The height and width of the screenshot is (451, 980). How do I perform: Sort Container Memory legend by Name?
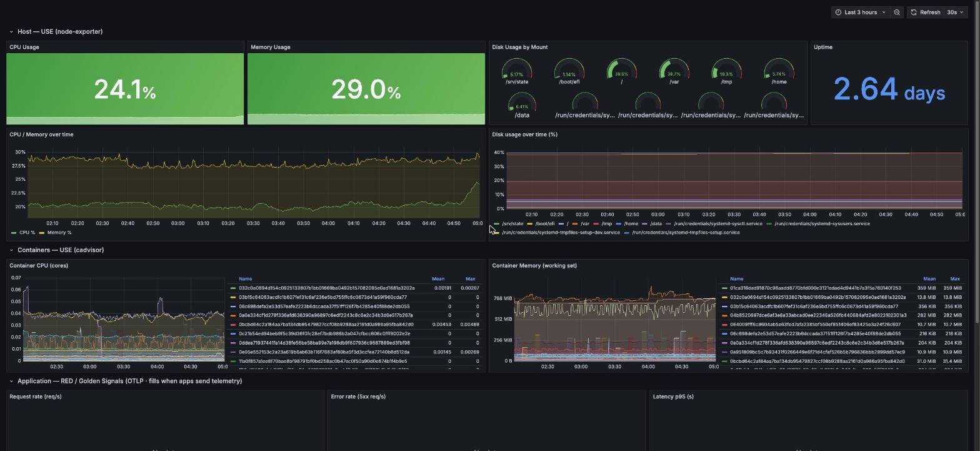coord(737,278)
